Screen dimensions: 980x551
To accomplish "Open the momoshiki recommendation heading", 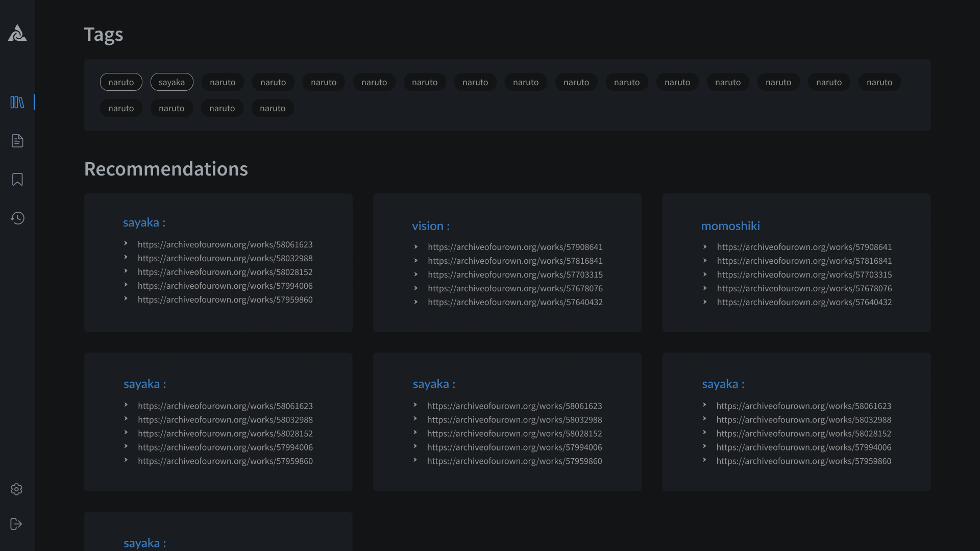I will [730, 226].
